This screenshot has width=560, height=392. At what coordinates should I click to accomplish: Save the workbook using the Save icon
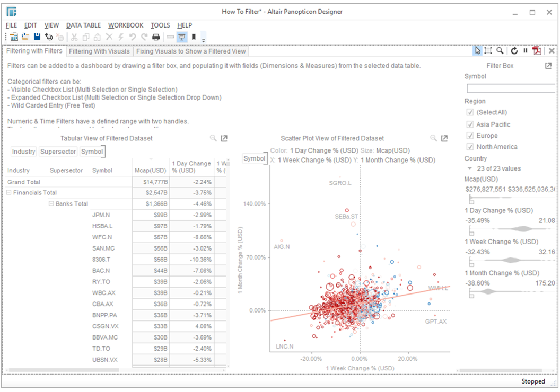pos(36,37)
